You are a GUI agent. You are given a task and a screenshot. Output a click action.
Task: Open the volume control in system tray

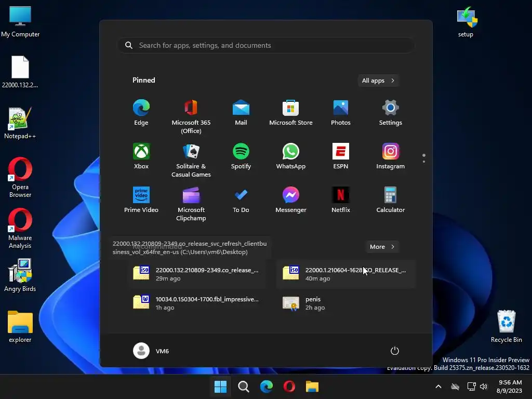click(484, 387)
